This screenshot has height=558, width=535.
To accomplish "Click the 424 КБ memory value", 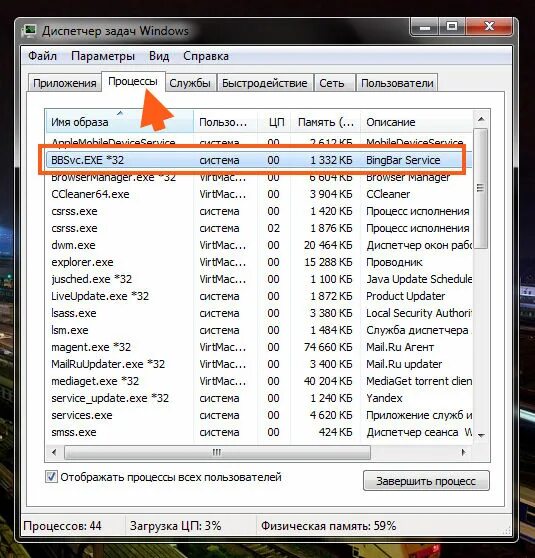I will pos(335,432).
